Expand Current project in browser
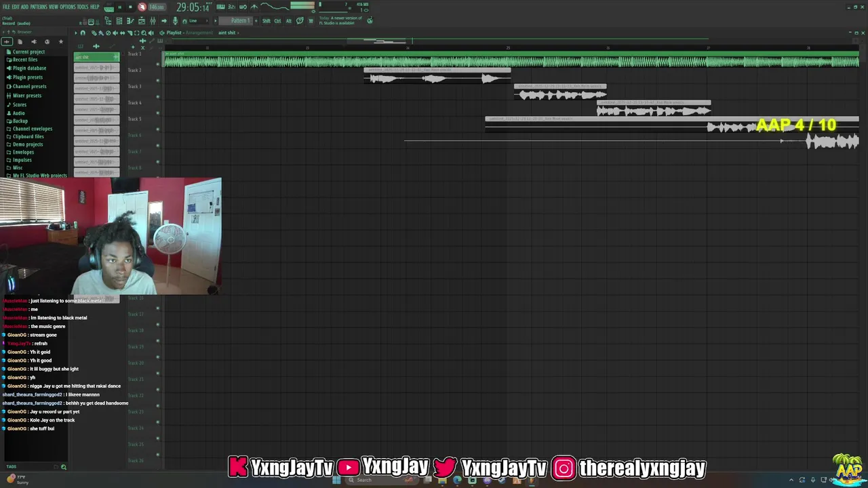This screenshot has height=488, width=868. (26, 52)
